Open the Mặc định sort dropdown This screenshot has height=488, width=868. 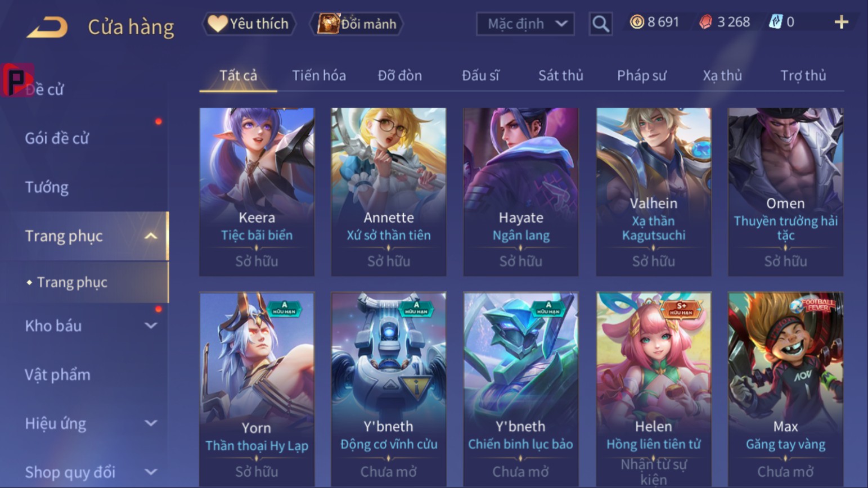tap(525, 24)
